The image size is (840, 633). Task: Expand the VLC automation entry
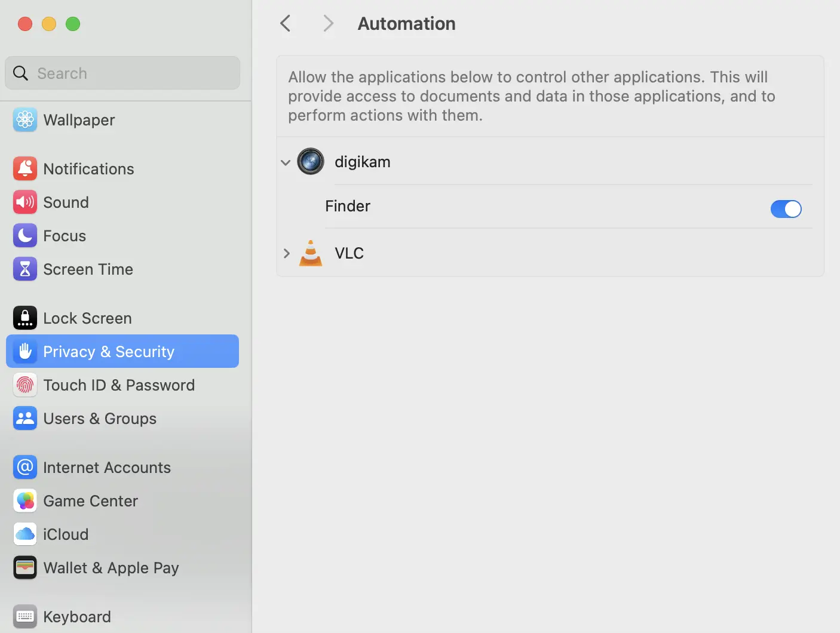[286, 253]
